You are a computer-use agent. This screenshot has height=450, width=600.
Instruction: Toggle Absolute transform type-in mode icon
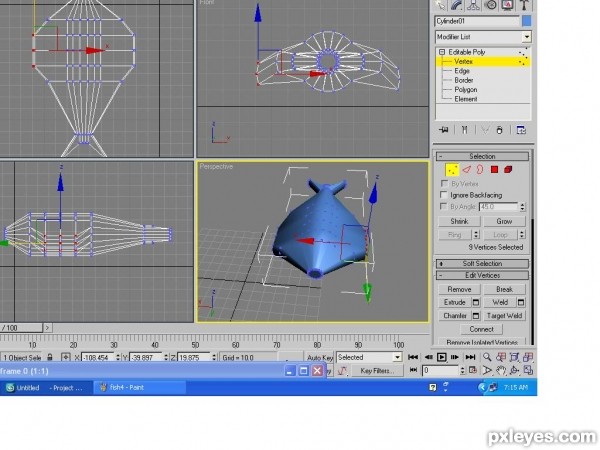[66, 357]
